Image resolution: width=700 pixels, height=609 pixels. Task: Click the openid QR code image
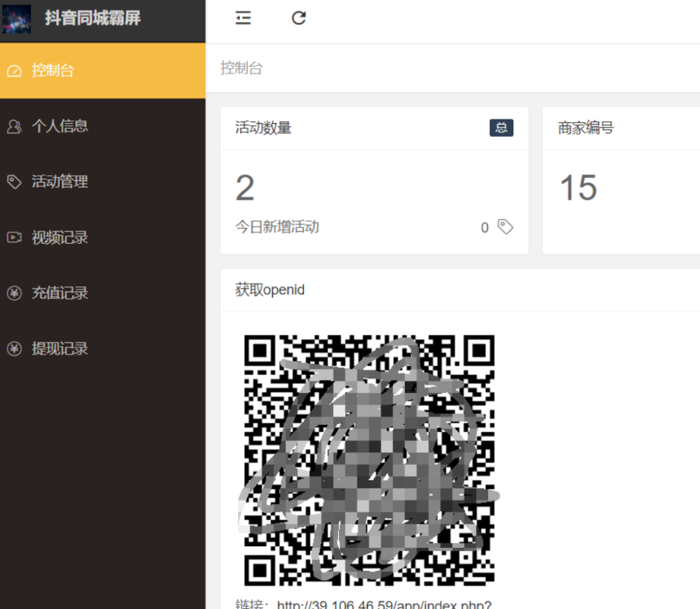click(x=369, y=460)
